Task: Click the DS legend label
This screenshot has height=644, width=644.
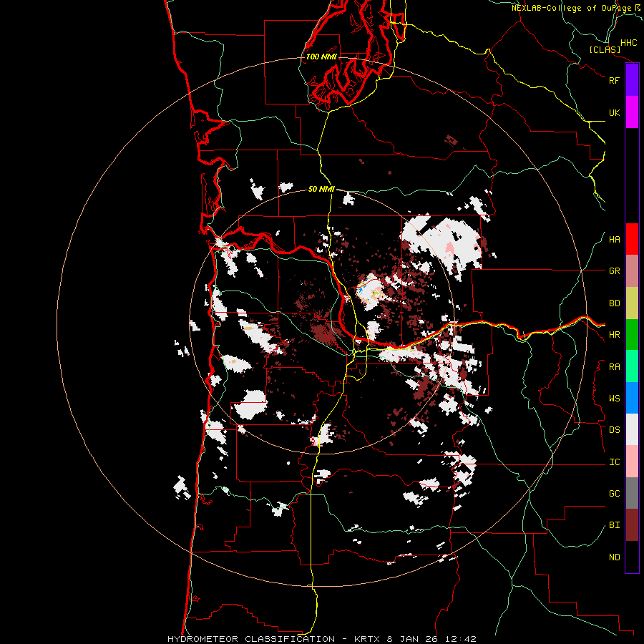Action: coord(615,430)
